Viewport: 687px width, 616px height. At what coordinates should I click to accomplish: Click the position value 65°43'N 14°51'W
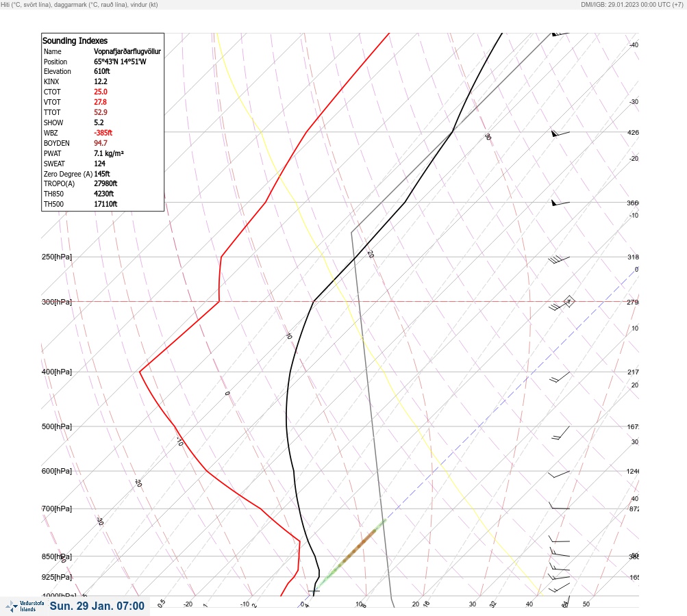[x=120, y=62]
